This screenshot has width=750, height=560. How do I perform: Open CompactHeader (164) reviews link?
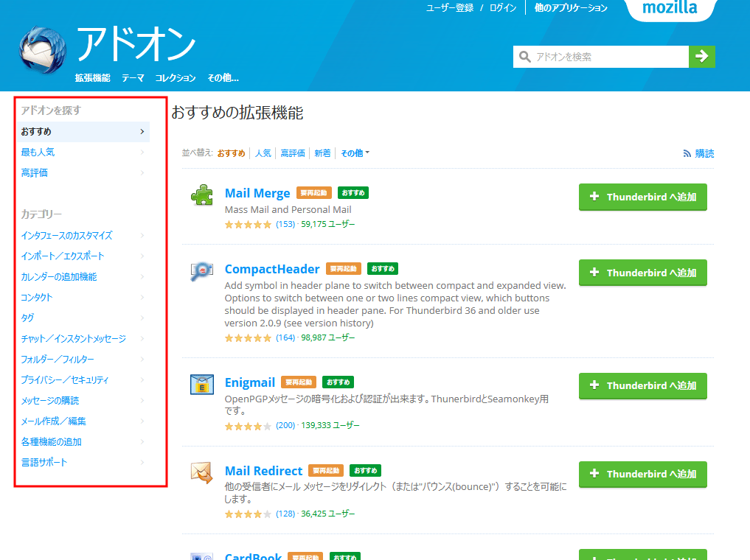coord(285,337)
